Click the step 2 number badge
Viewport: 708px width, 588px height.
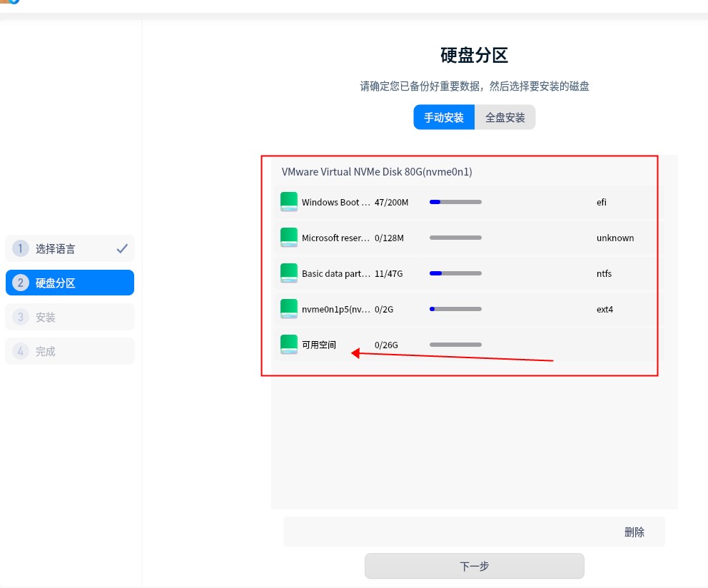pos(21,283)
